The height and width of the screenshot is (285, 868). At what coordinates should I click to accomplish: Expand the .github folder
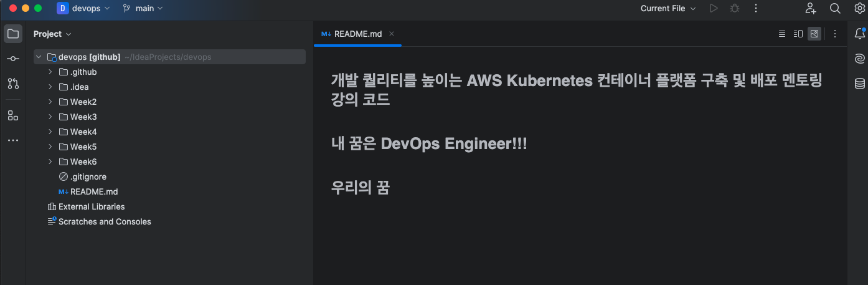point(50,72)
